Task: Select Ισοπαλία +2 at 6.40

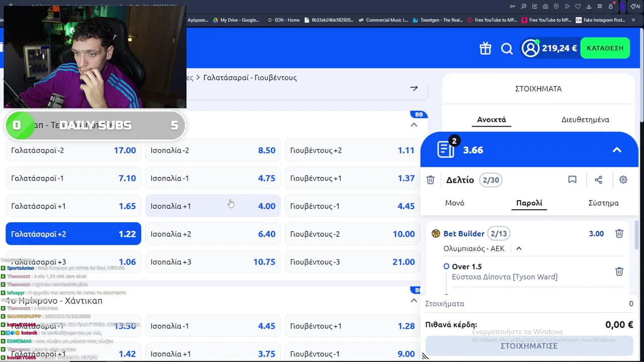Action: (x=213, y=234)
